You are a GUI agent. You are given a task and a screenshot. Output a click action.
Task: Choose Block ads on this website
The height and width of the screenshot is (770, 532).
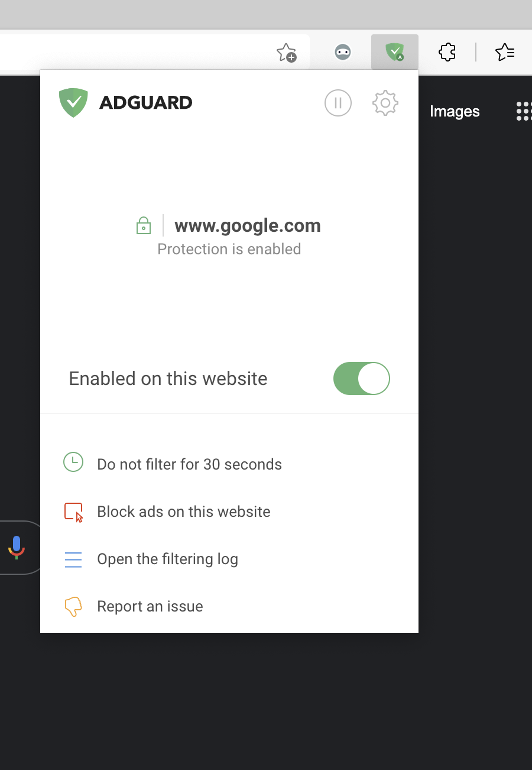click(183, 511)
